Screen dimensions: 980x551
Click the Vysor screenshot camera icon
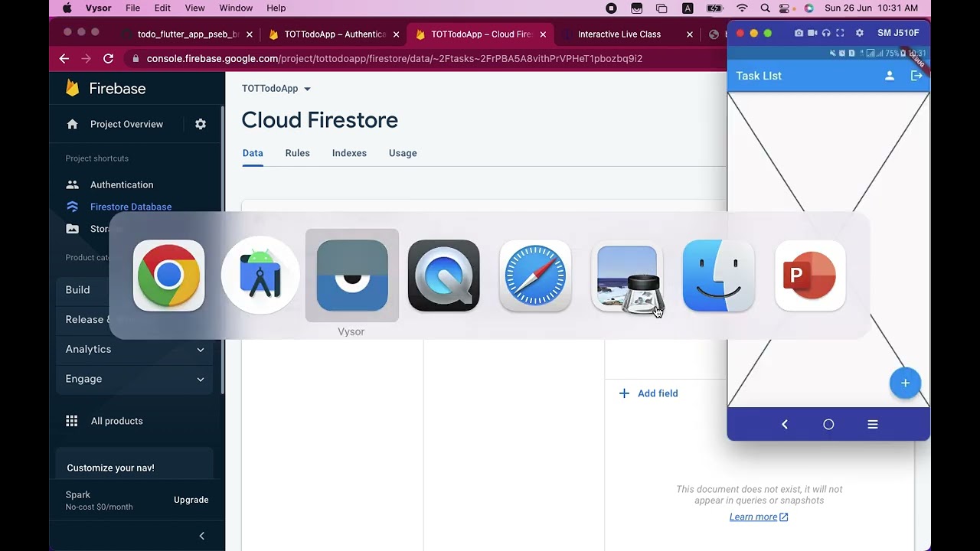point(799,33)
